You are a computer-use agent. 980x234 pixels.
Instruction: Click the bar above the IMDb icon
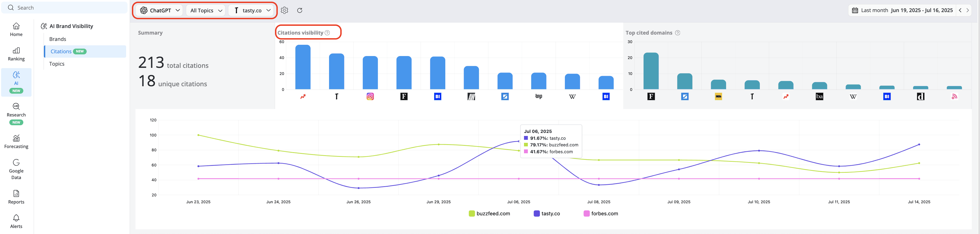pos(719,85)
